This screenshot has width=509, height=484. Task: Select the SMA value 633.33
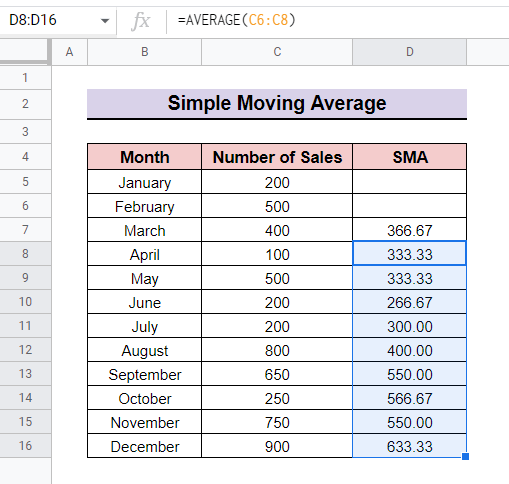[x=409, y=446]
